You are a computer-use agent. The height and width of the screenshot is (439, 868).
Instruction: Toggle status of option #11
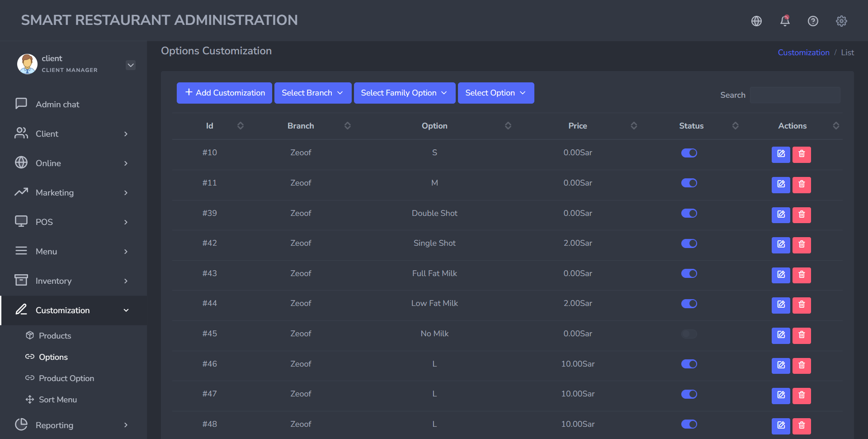[x=689, y=183]
